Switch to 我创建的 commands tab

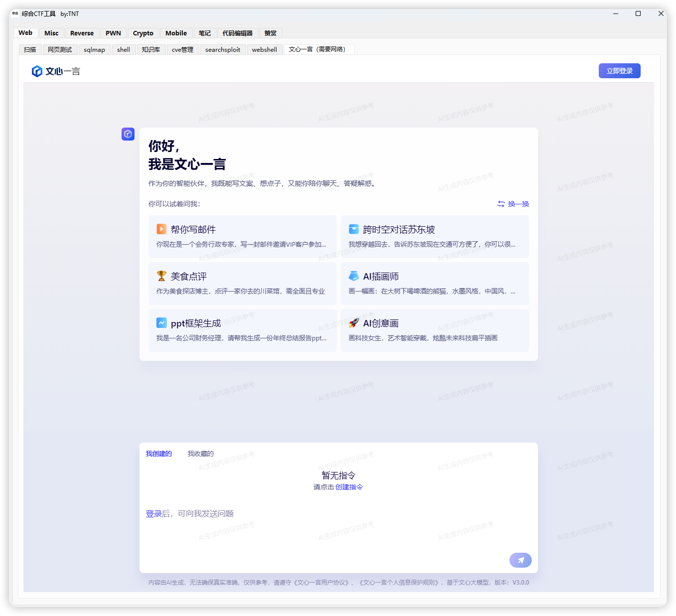pos(159,454)
